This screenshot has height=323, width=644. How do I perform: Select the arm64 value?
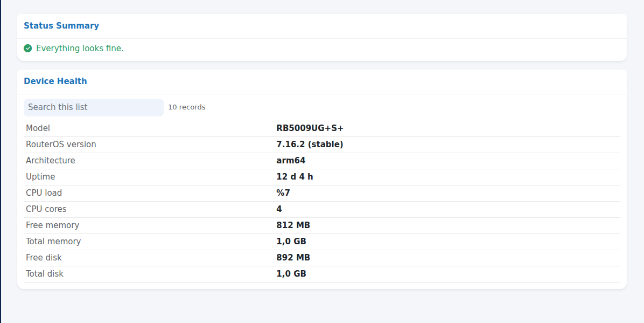coord(291,161)
